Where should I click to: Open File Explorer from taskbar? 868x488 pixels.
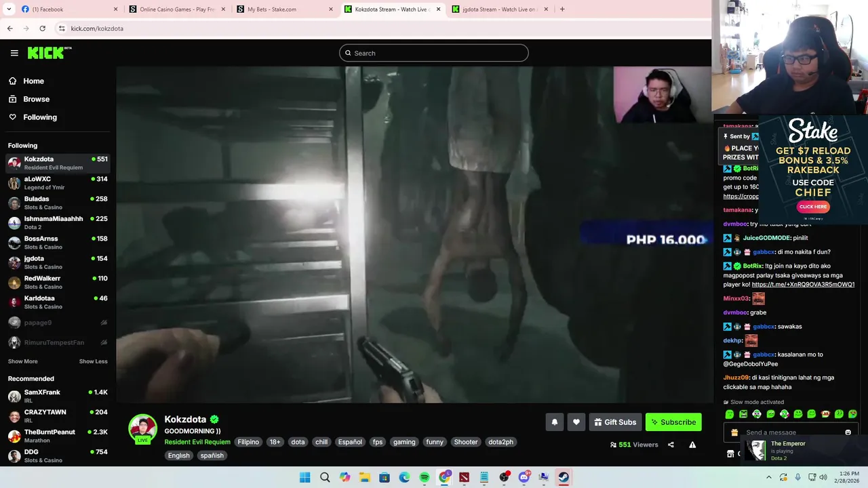click(364, 477)
